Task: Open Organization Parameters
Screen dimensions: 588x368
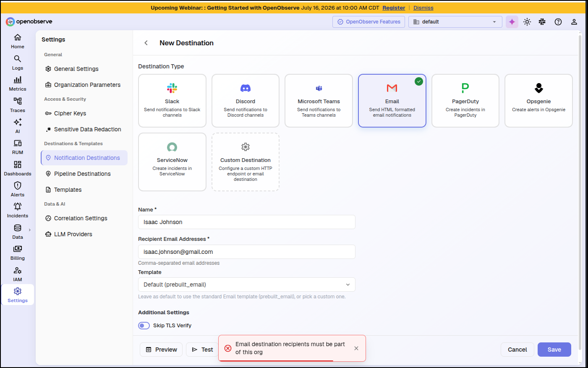Action: [84, 85]
